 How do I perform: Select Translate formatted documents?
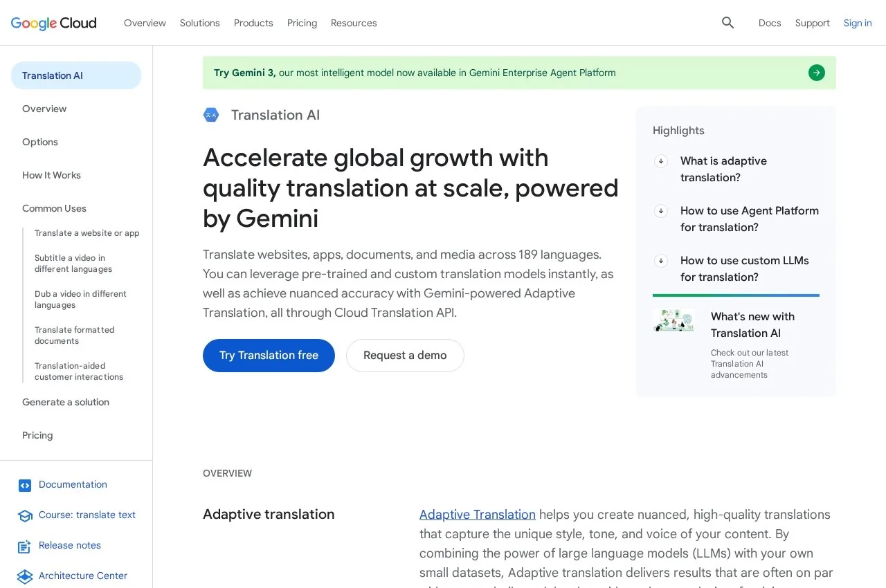[x=74, y=336]
